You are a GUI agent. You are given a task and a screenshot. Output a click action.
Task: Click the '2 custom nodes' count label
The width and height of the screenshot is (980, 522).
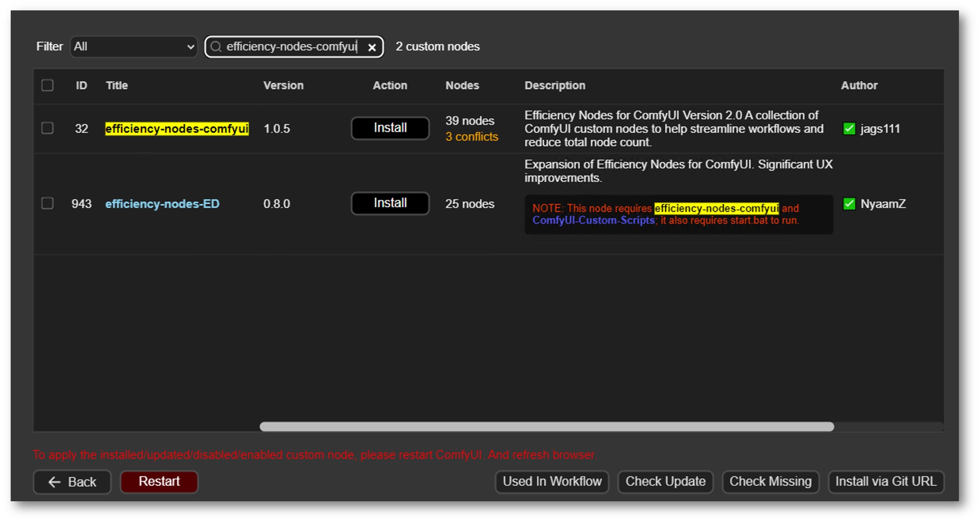click(437, 47)
